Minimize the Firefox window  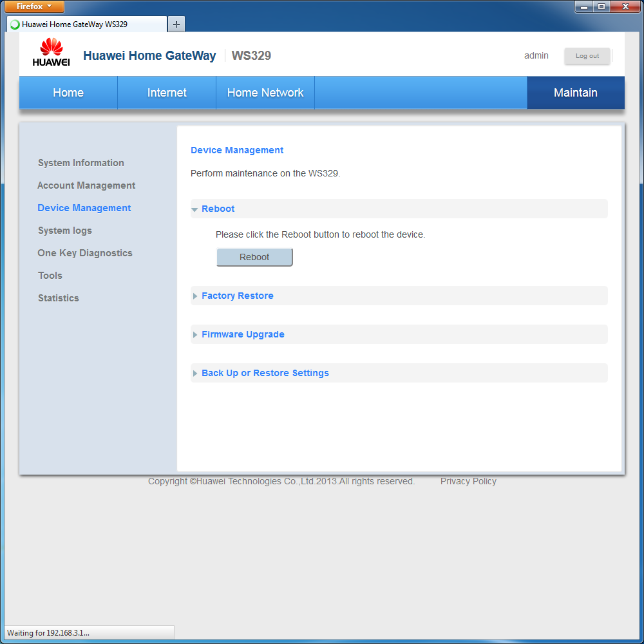click(583, 6)
